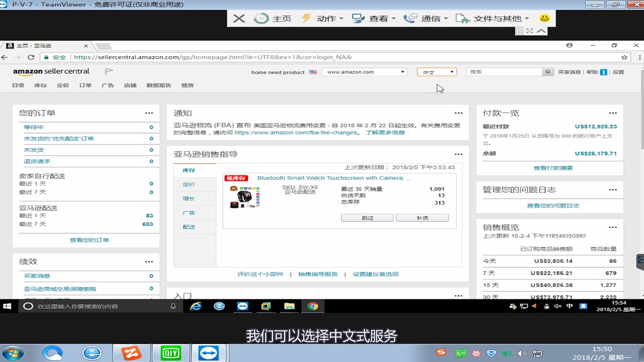
Task: Open options for 管理您的问题日志 widget
Action: [x=613, y=190]
